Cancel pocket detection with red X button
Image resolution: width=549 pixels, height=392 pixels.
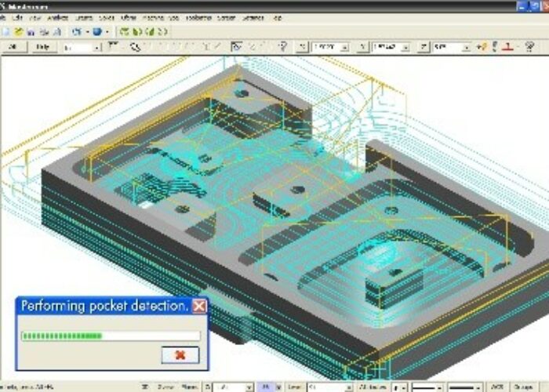click(180, 355)
